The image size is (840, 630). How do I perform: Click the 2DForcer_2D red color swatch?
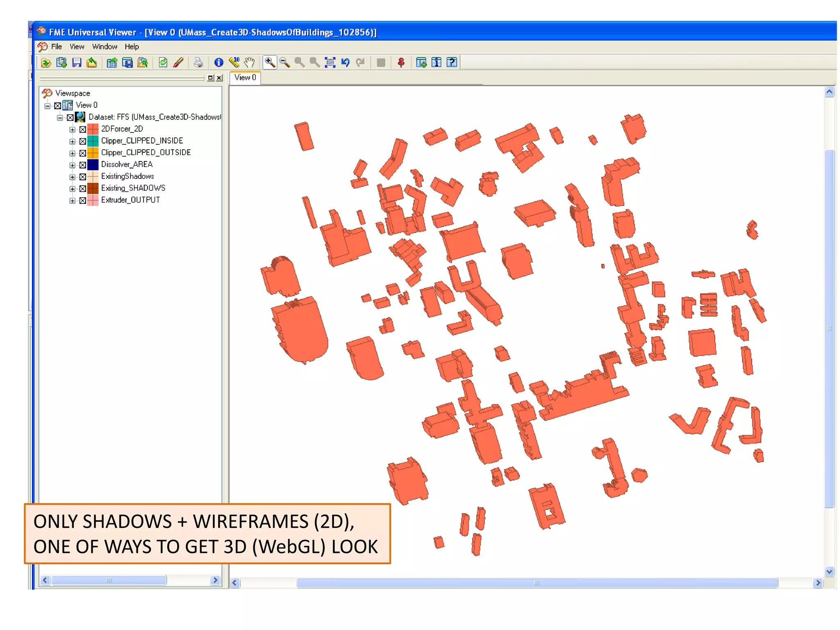click(x=93, y=129)
